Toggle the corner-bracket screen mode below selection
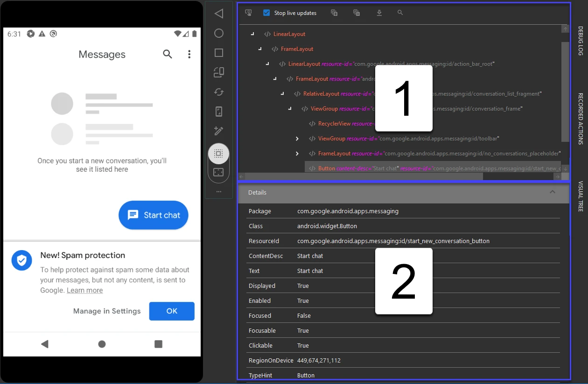Image resolution: width=588 pixels, height=384 pixels. click(218, 172)
